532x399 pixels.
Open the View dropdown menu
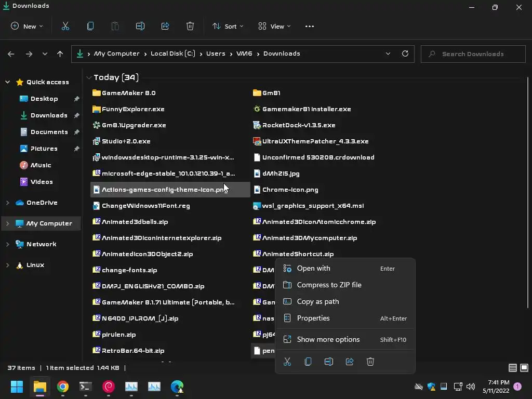(274, 26)
